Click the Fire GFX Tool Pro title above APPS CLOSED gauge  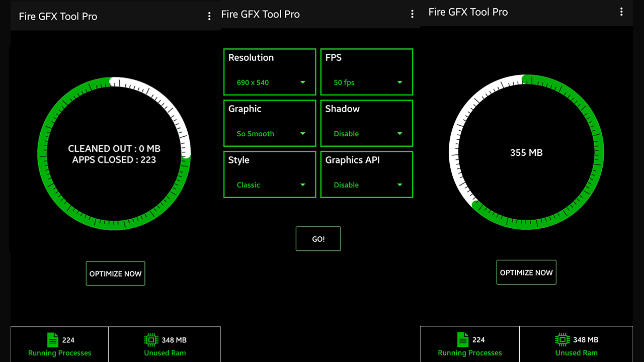[x=58, y=17]
